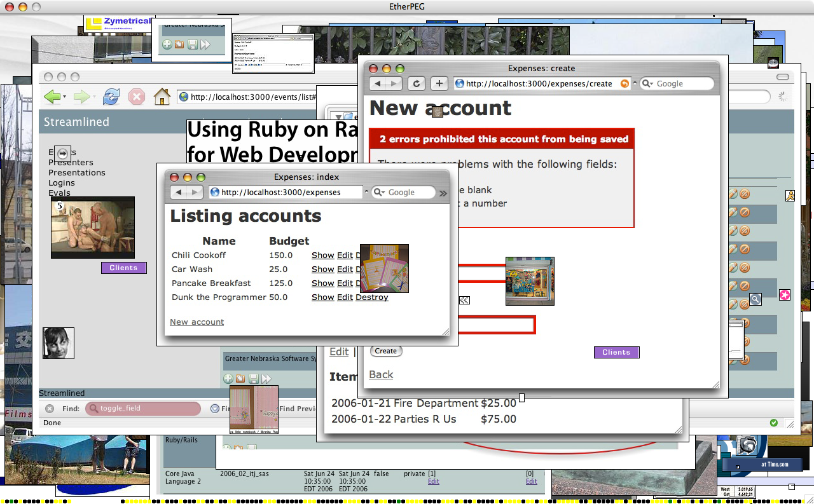
Task: Click Show for the Chili Cookoff account
Action: coord(322,255)
